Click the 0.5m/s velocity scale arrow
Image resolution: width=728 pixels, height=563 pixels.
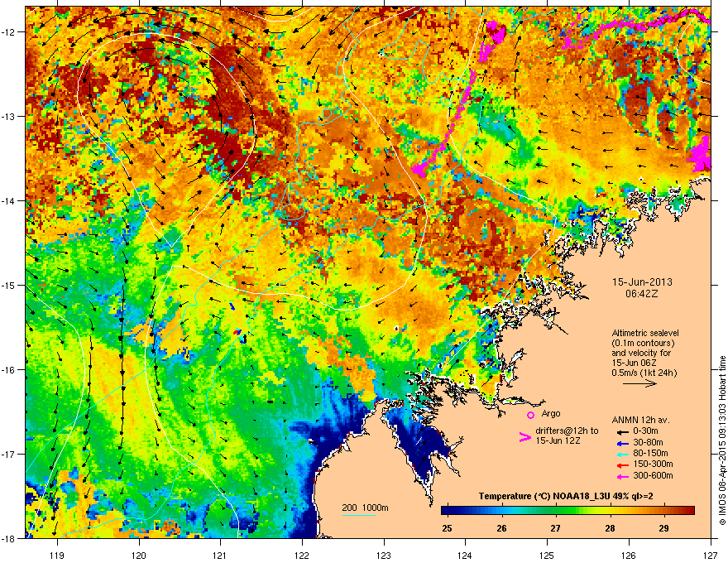[x=639, y=383]
